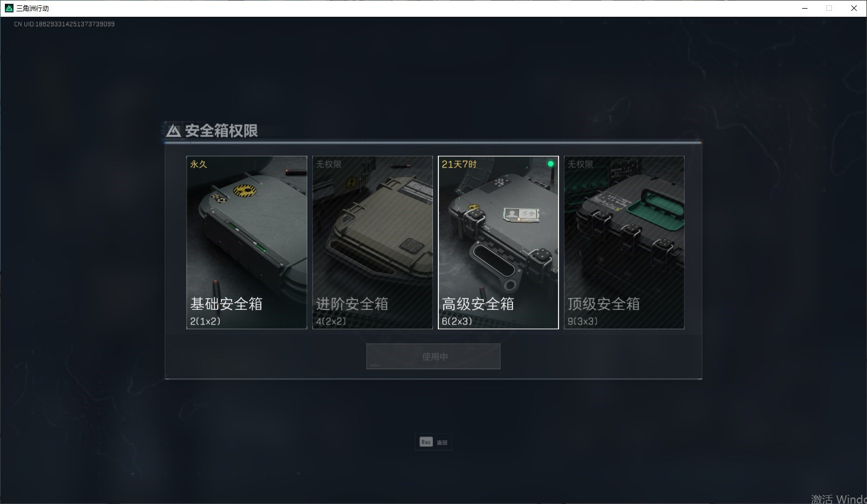The image size is (867, 504).
Task: Click the 2(1x2) capacity text
Action: click(205, 321)
